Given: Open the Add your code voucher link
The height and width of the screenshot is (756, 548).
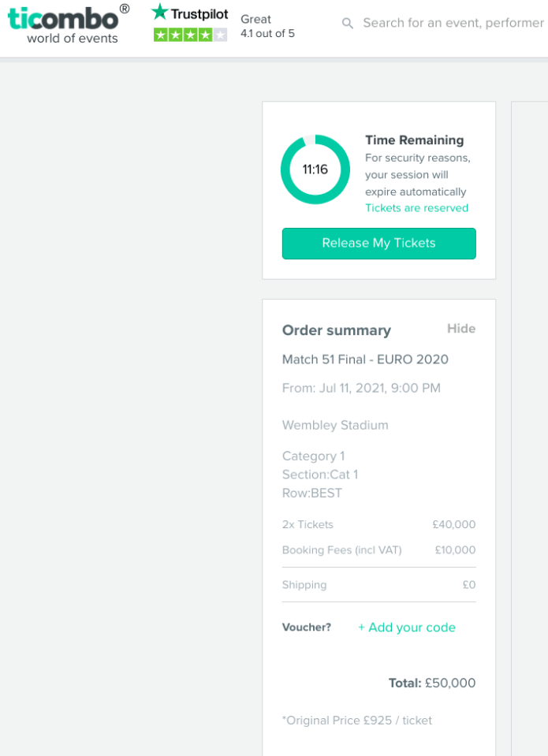Looking at the screenshot, I should point(407,628).
